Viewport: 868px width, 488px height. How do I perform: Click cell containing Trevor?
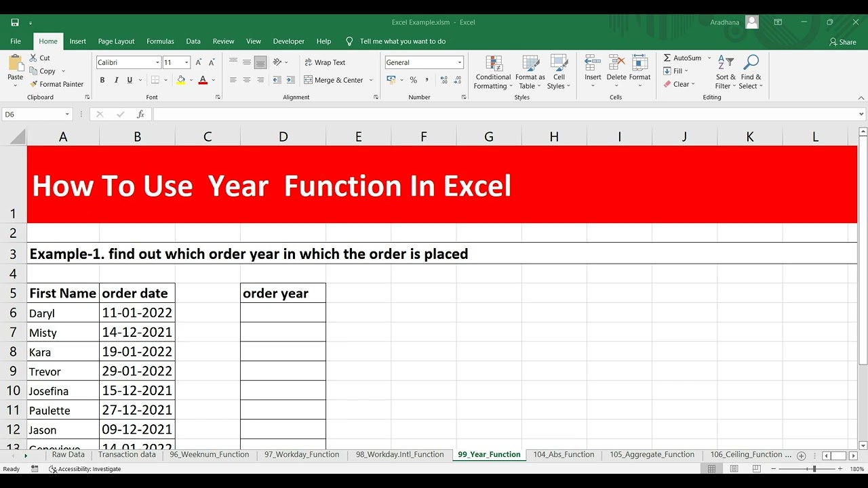pyautogui.click(x=63, y=371)
